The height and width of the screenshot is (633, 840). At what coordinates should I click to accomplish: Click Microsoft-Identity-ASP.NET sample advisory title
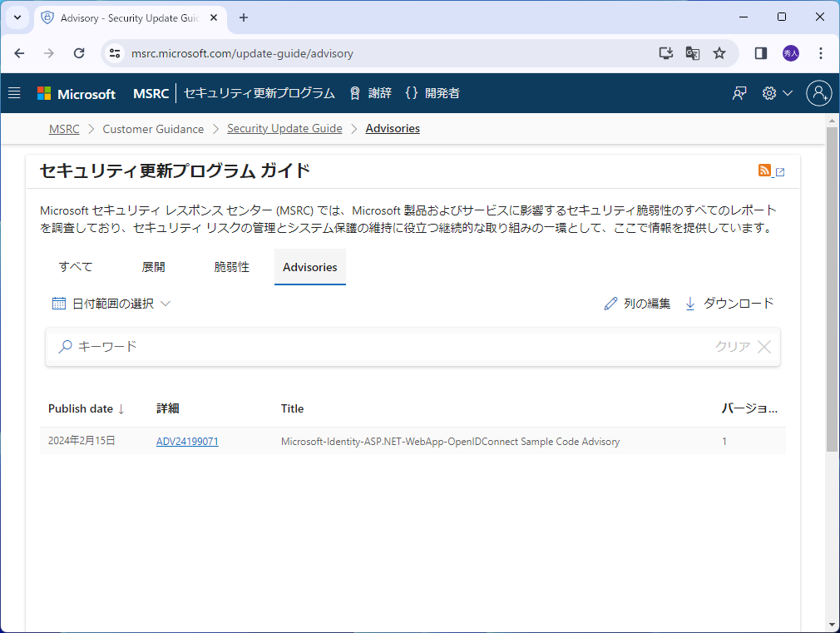[x=450, y=441]
